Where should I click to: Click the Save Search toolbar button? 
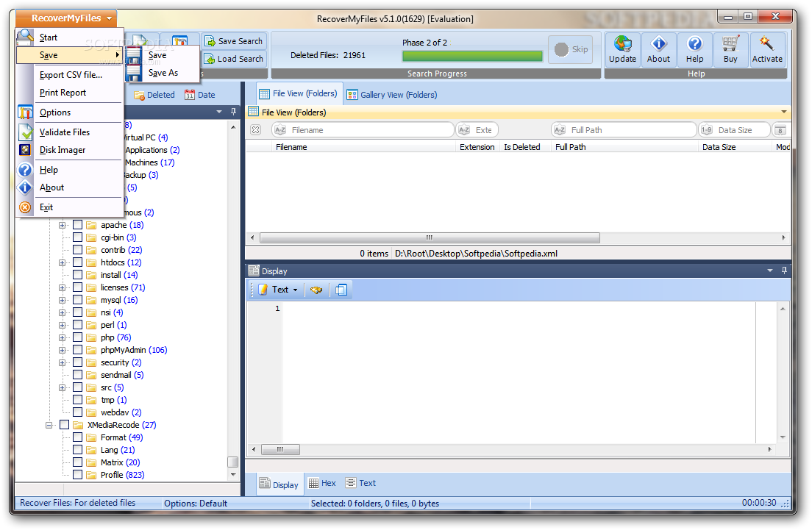point(234,41)
